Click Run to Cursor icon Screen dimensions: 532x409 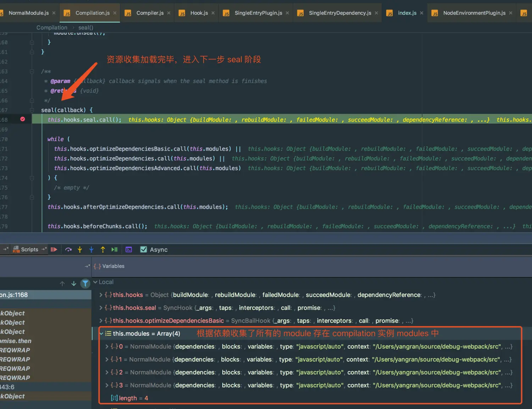tap(114, 250)
